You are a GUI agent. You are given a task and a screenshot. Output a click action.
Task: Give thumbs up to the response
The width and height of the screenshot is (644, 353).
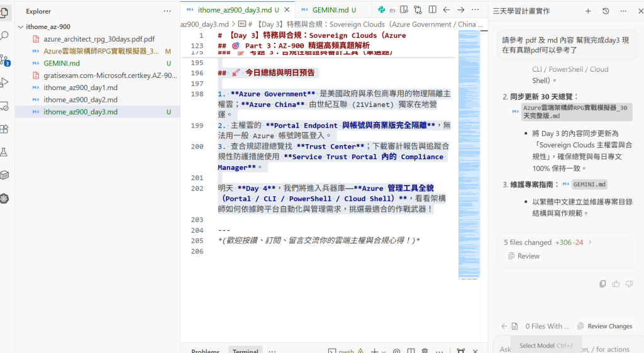click(x=616, y=284)
